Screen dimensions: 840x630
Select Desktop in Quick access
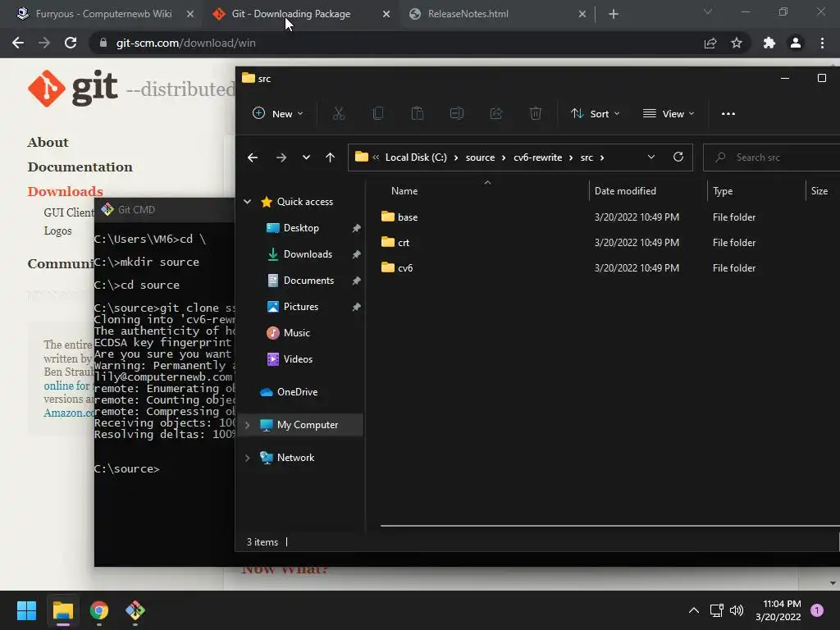click(x=301, y=228)
